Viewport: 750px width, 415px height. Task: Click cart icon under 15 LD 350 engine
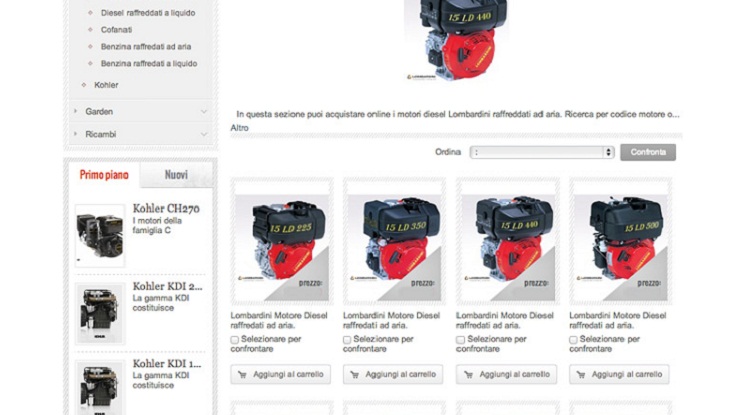(354, 375)
